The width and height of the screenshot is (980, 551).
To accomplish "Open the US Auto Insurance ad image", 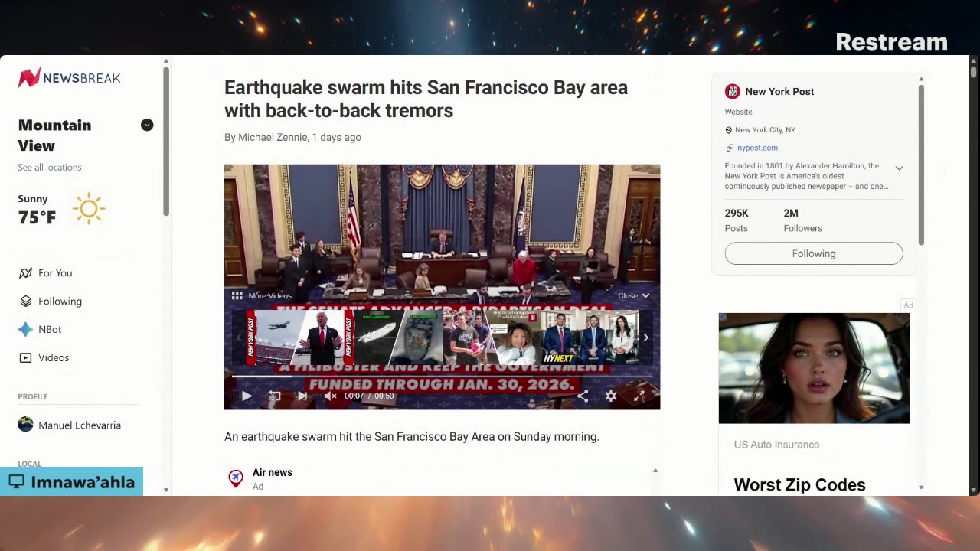I will pyautogui.click(x=814, y=368).
